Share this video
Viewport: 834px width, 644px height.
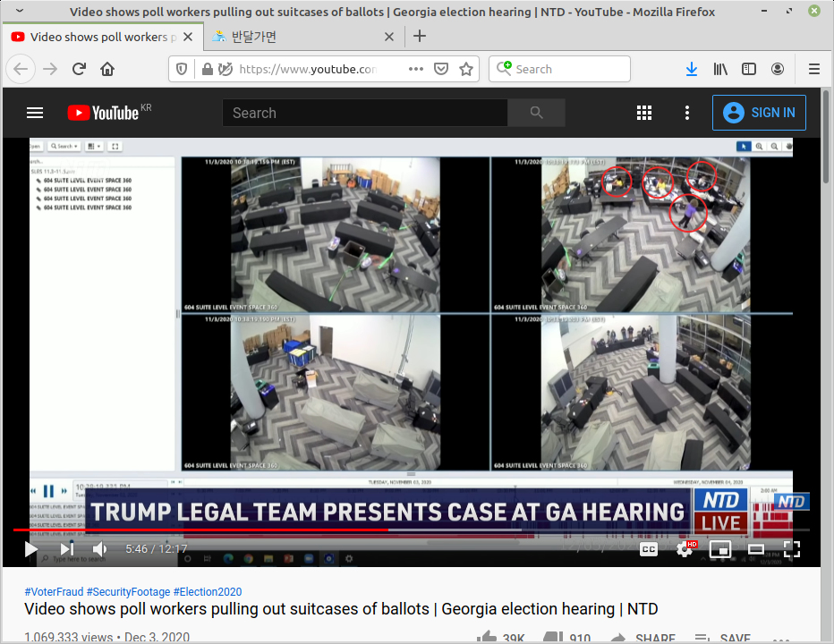tap(643, 638)
